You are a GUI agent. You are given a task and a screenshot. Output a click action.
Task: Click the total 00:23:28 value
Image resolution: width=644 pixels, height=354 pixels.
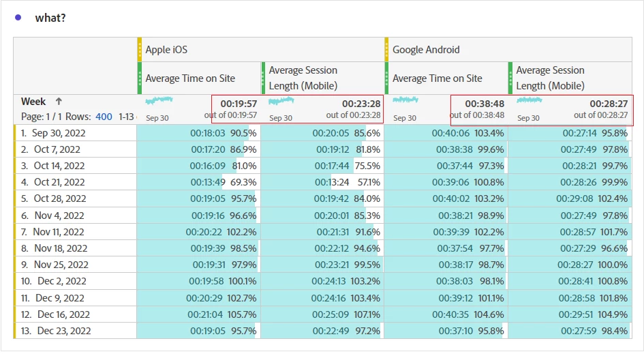361,104
